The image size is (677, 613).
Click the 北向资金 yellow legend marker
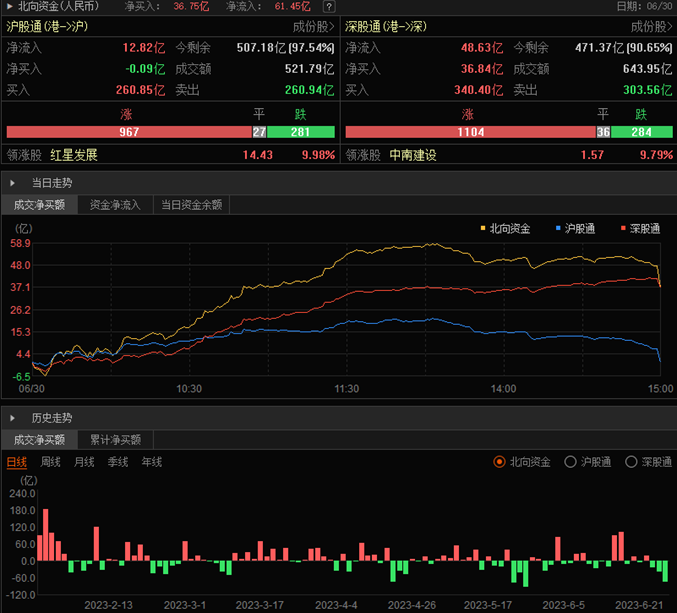coord(483,229)
